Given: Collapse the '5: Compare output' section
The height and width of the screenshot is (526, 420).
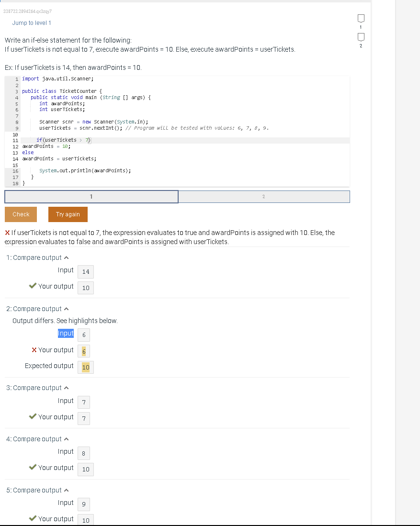Looking at the screenshot, I should (66, 490).
